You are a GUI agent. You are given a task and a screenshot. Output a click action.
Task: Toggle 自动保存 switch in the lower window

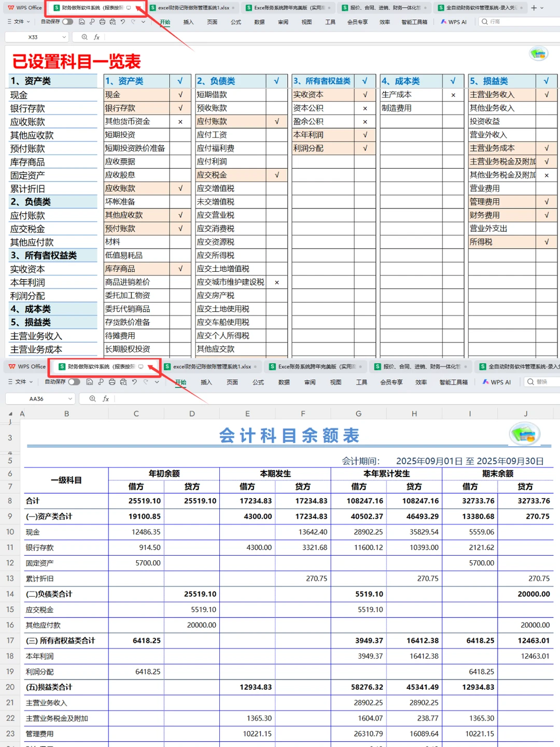tap(74, 382)
